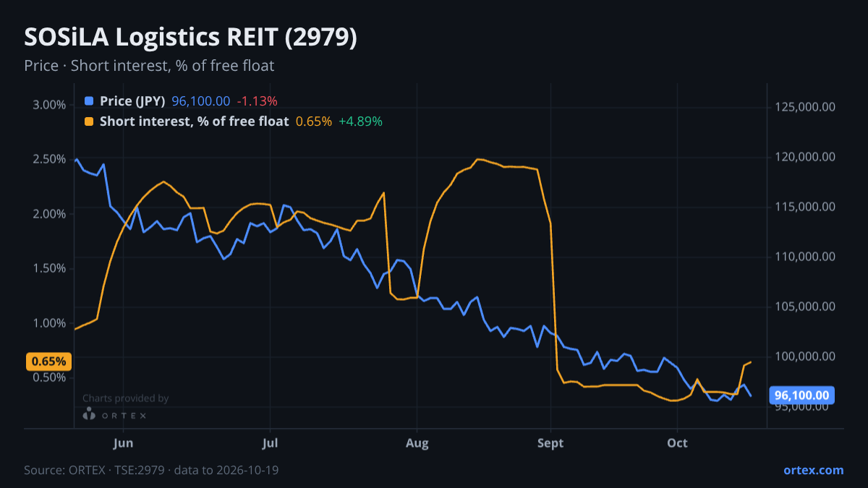Click the Charts provided by text
868x488 pixels.
pyautogui.click(x=125, y=398)
